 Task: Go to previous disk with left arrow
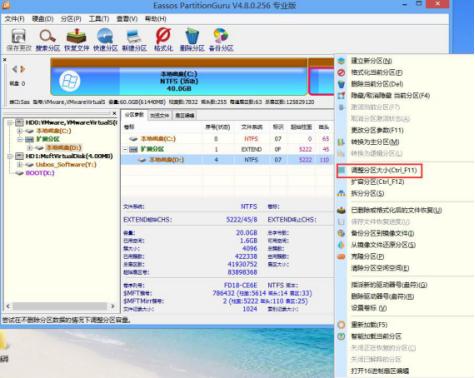point(14,69)
